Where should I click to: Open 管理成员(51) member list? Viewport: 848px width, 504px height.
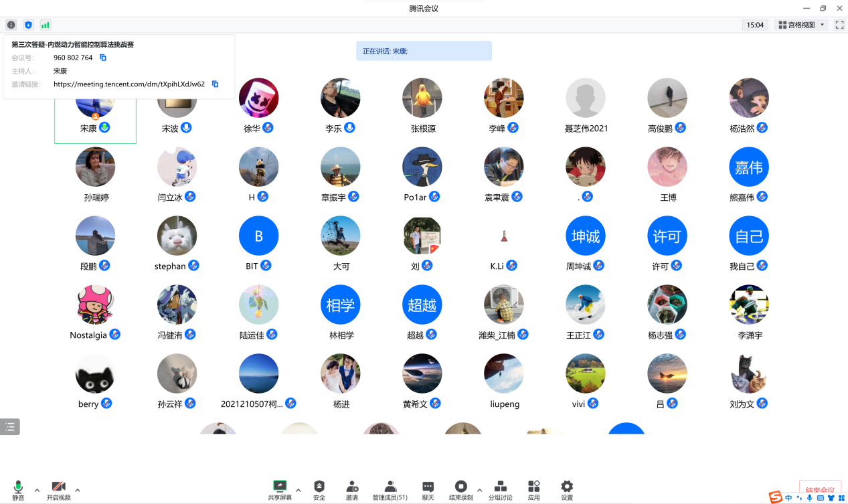390,490
